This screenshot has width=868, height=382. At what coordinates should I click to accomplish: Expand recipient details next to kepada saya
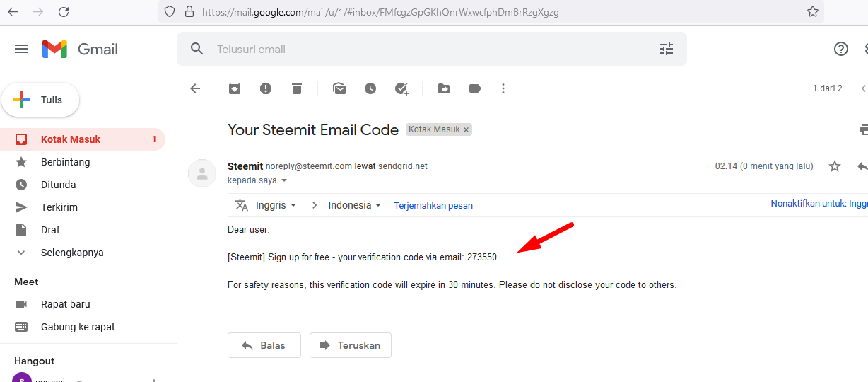tap(284, 180)
